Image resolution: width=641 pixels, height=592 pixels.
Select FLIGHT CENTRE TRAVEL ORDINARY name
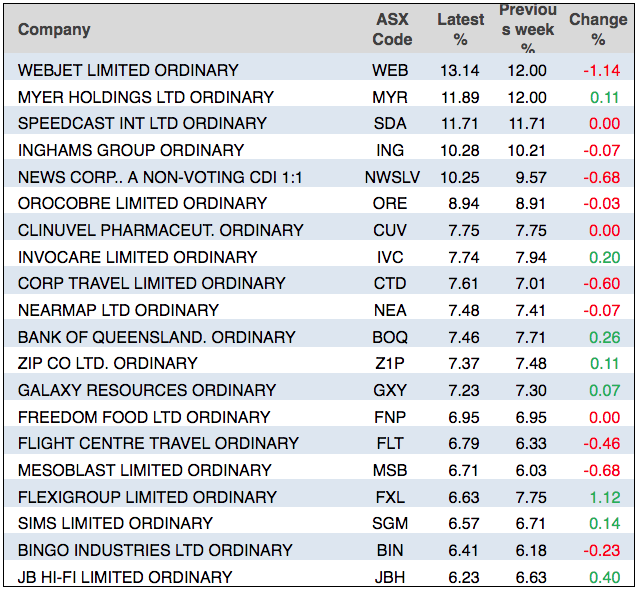(x=158, y=443)
